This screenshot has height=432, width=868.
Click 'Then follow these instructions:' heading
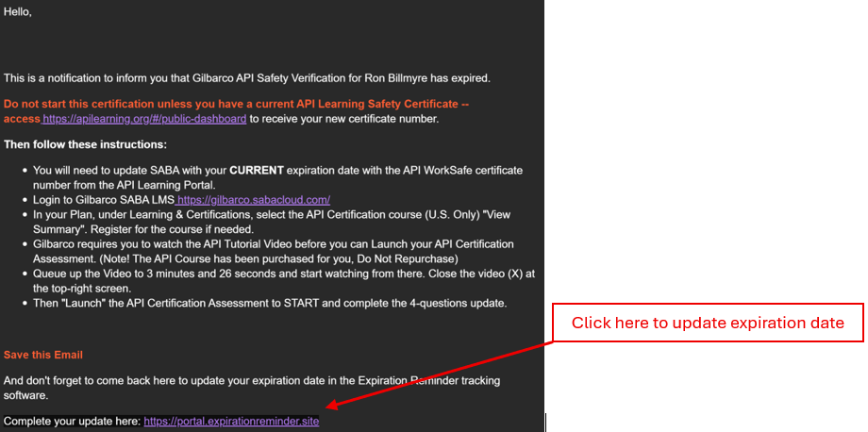[85, 145]
